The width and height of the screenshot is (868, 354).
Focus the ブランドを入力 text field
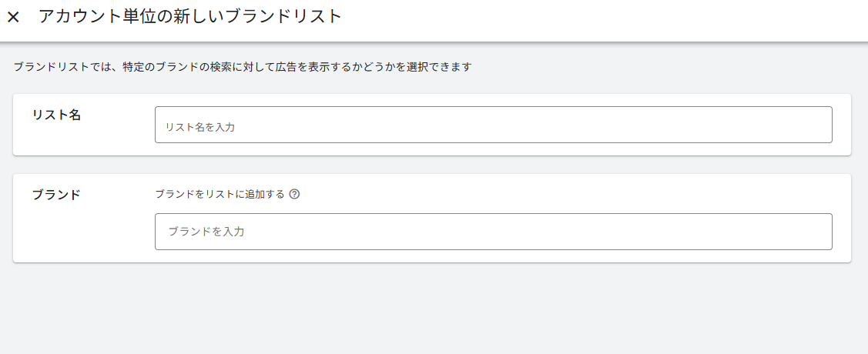(x=493, y=232)
